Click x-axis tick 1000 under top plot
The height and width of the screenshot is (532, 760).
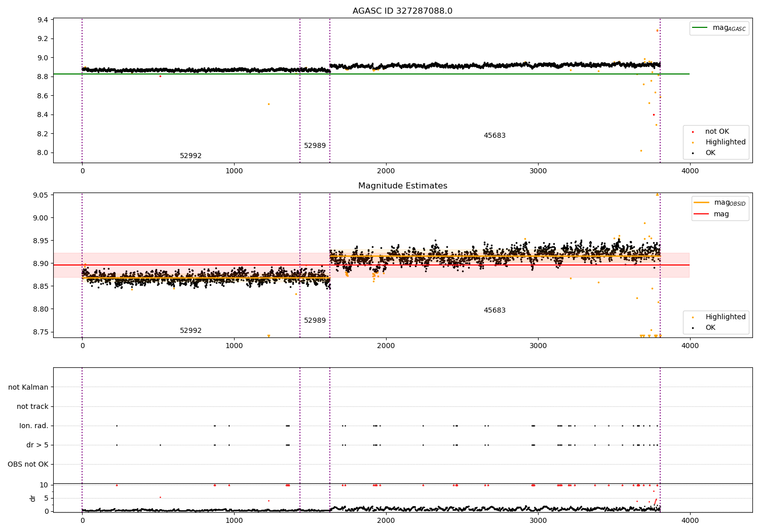234,171
